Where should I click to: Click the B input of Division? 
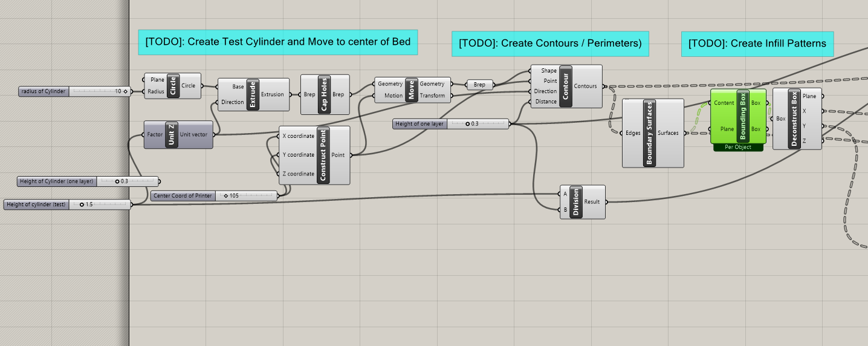[565, 210]
